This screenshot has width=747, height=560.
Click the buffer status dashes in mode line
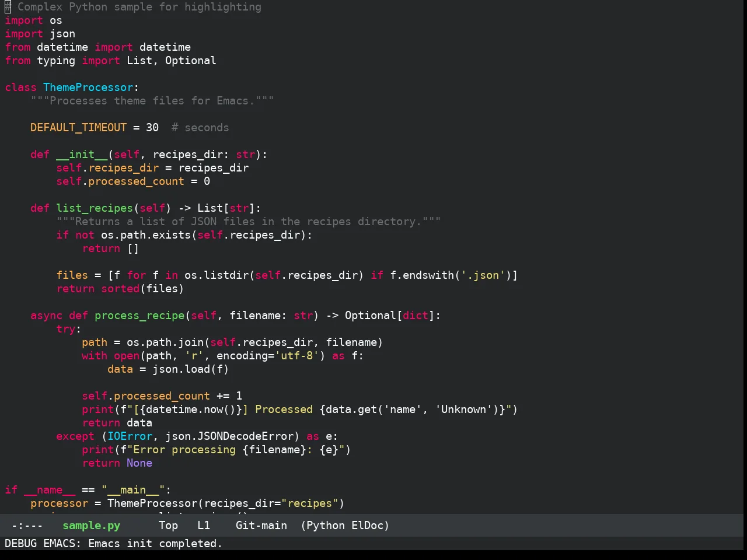pos(27,526)
